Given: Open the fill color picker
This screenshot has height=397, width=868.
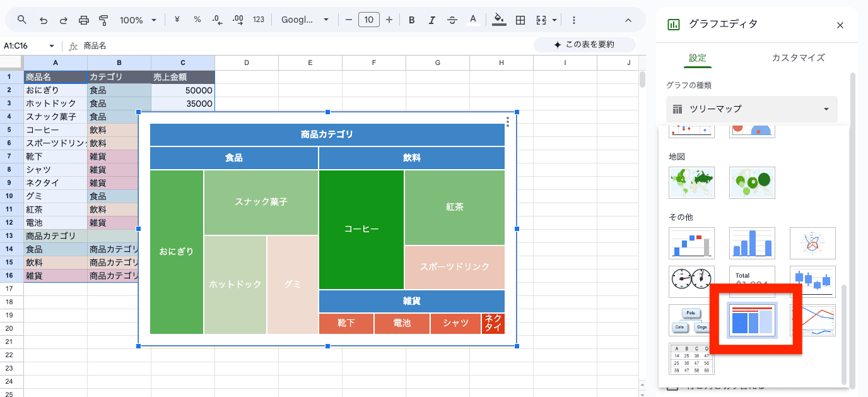Looking at the screenshot, I should coord(499,20).
